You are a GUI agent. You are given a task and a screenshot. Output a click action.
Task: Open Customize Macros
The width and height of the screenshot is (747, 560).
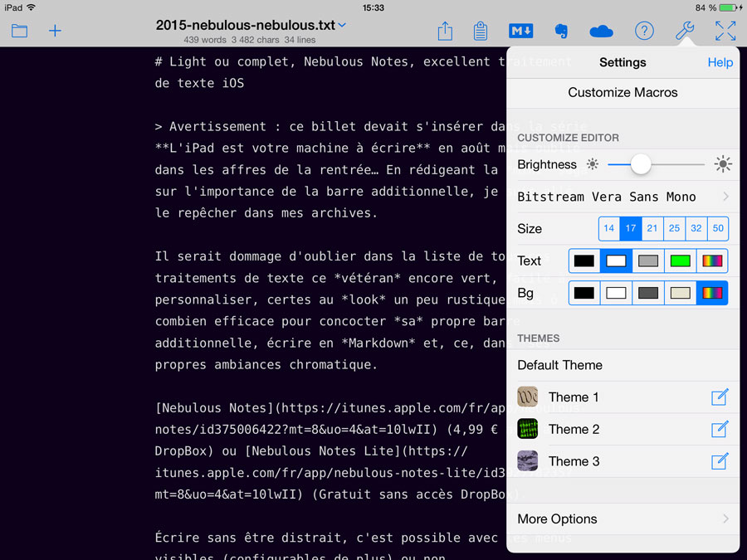point(623,92)
